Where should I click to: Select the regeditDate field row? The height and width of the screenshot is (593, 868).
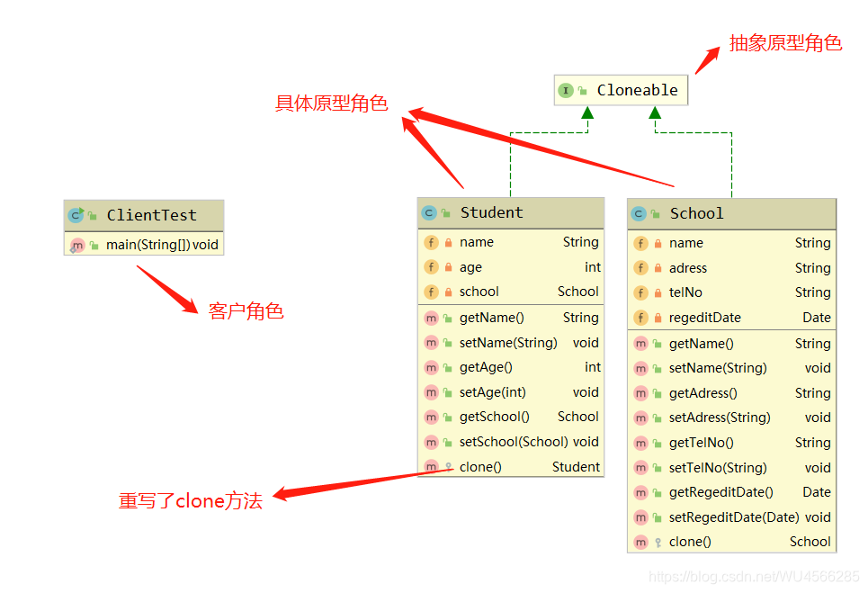click(731, 318)
